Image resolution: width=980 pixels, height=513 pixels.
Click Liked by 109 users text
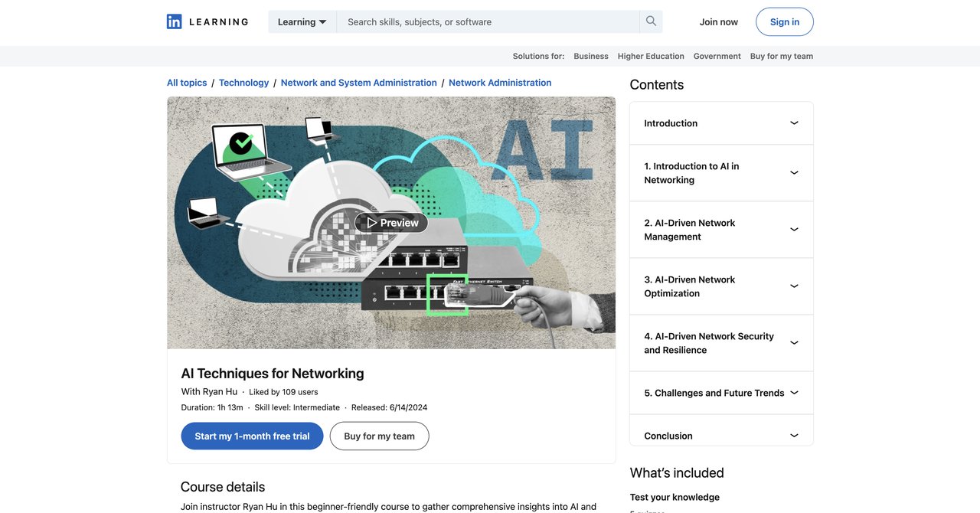(x=283, y=392)
